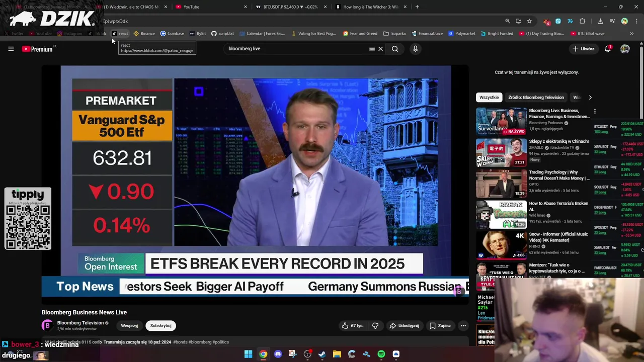Click the Udostępnij share button

[x=404, y=326]
